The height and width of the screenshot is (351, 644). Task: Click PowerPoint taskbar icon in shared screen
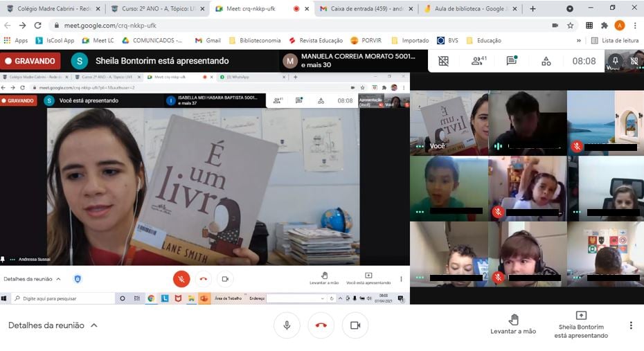[204, 298]
